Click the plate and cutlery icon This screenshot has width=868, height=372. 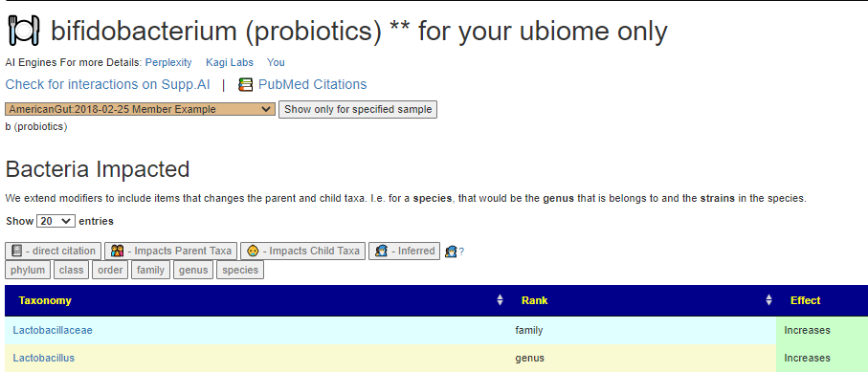coord(24,31)
